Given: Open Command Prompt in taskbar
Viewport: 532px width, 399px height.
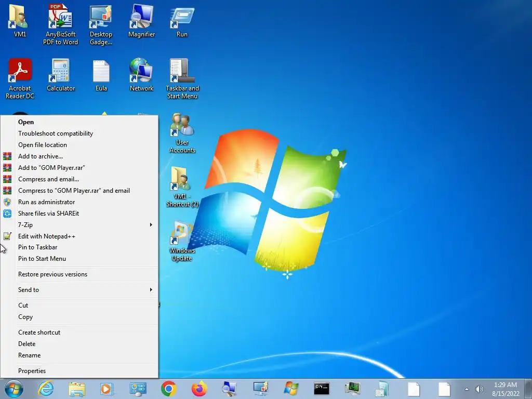Looking at the screenshot, I should (x=321, y=389).
